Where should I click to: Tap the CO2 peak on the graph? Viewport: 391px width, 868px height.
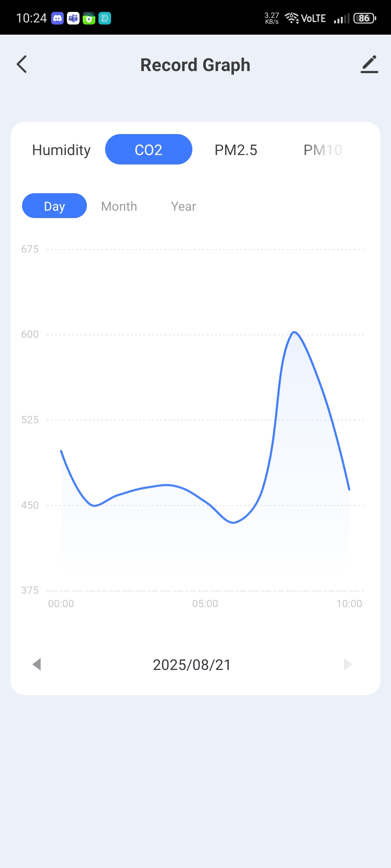pos(294,332)
